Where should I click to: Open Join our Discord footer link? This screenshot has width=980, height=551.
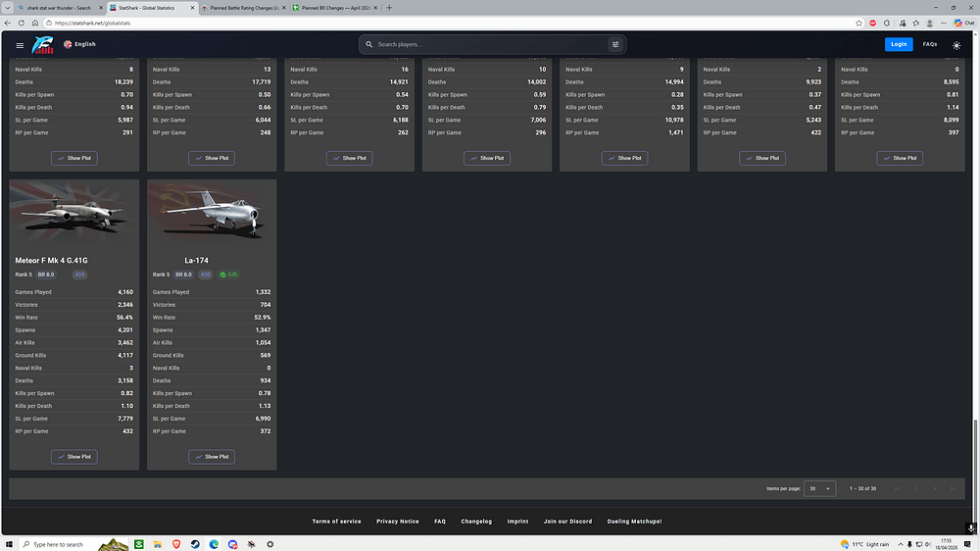pyautogui.click(x=567, y=521)
